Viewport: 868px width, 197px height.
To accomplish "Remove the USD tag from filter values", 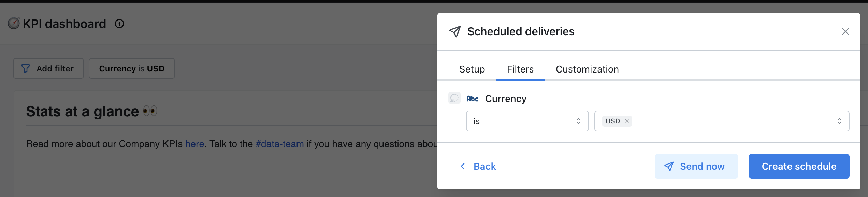I will pyautogui.click(x=627, y=121).
